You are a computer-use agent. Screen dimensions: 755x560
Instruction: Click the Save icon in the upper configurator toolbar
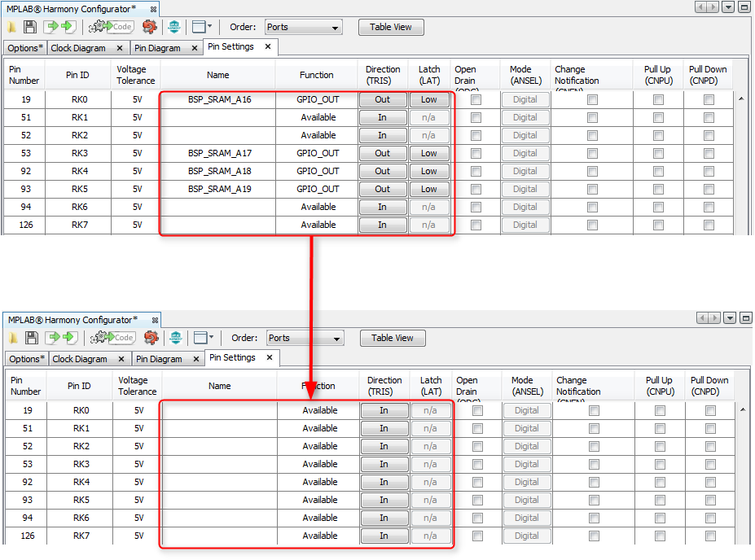(x=30, y=27)
